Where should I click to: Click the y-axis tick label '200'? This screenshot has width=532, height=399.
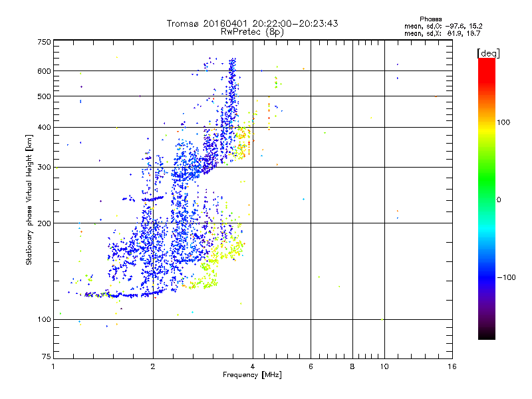(44, 223)
